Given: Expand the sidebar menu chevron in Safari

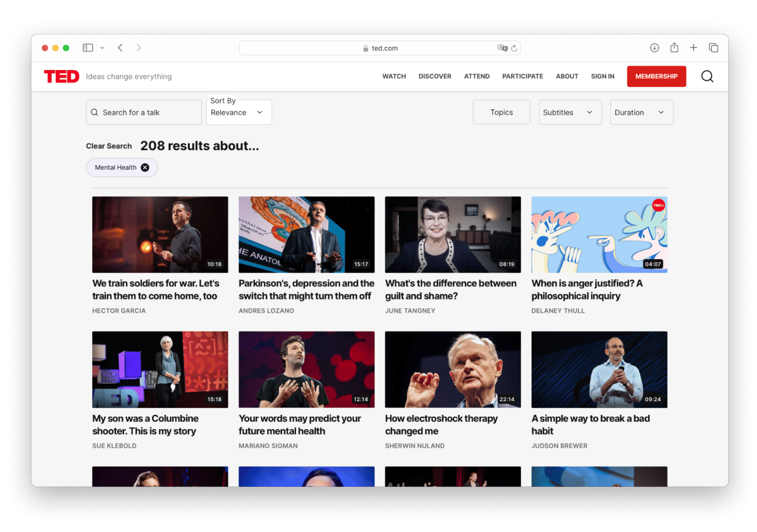Looking at the screenshot, I should pyautogui.click(x=102, y=48).
